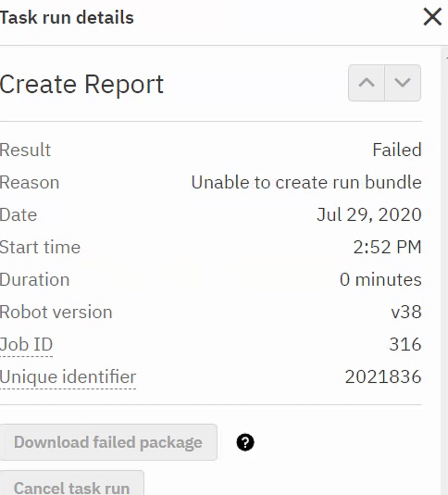The image size is (448, 495).
Task: Click the duration value 0 minutes
Action: pyautogui.click(x=380, y=280)
